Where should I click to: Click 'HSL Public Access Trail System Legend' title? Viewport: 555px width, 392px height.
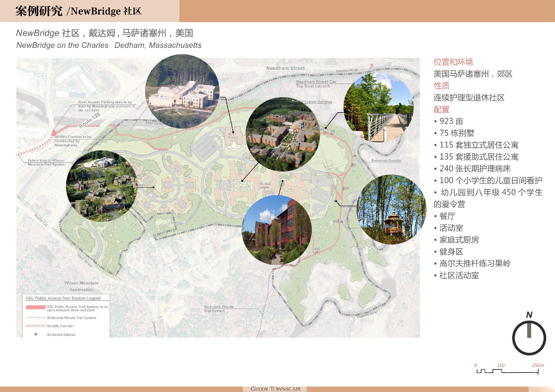63,298
